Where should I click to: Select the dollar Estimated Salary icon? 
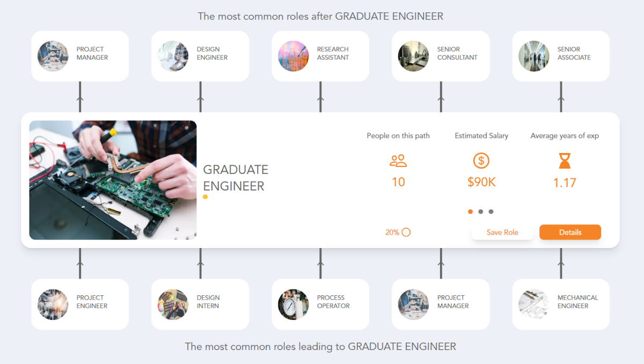click(x=481, y=161)
